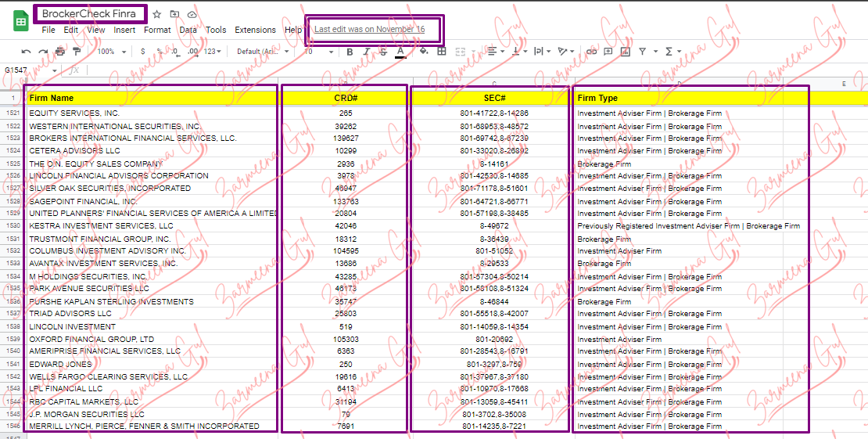This screenshot has height=439, width=868.
Task: Open the Insert menu
Action: click(x=124, y=30)
